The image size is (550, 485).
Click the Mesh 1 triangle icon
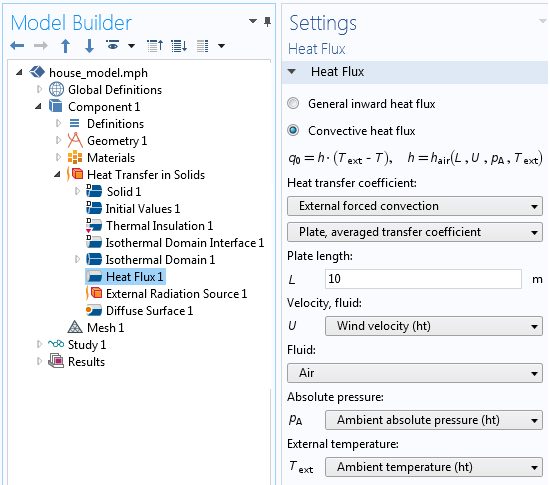(x=75, y=327)
